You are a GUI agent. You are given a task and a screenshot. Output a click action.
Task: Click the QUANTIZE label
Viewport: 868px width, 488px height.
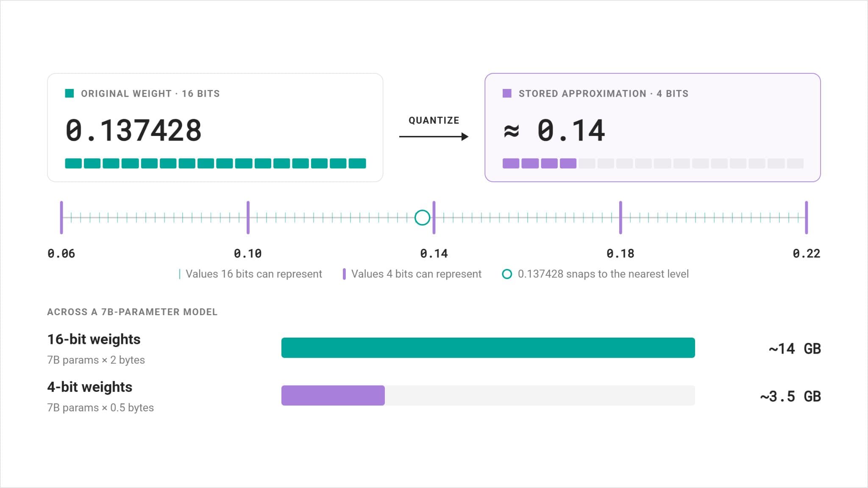click(x=434, y=120)
